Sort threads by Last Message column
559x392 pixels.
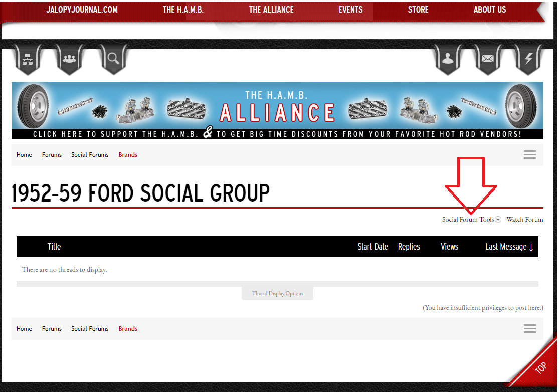tap(509, 247)
